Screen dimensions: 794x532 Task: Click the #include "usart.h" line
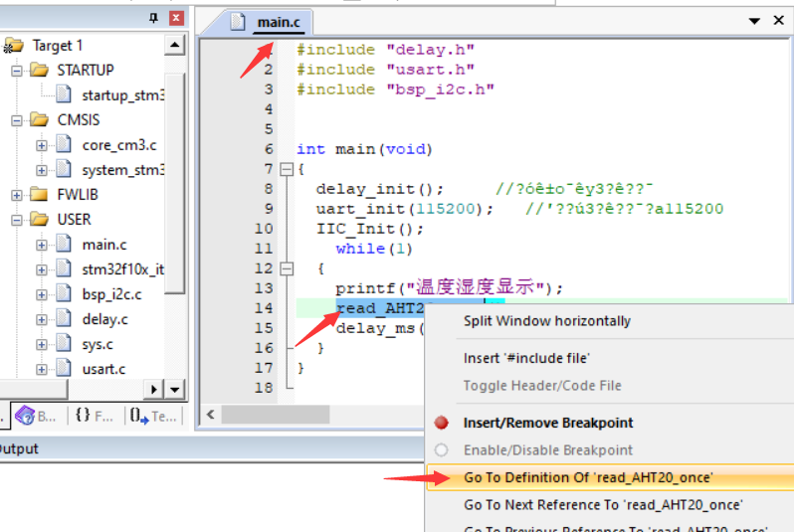pos(385,70)
